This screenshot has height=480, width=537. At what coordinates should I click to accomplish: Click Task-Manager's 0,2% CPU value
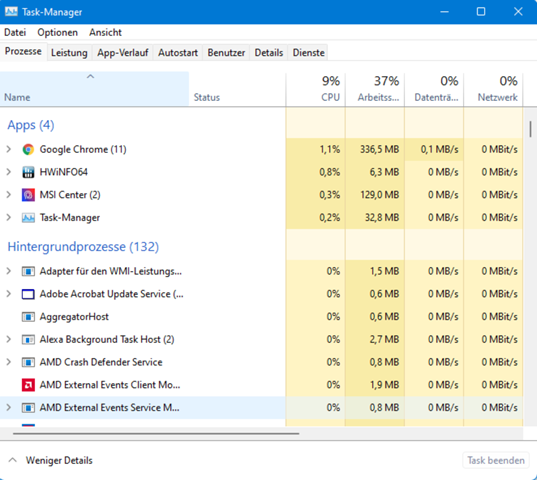(x=330, y=218)
